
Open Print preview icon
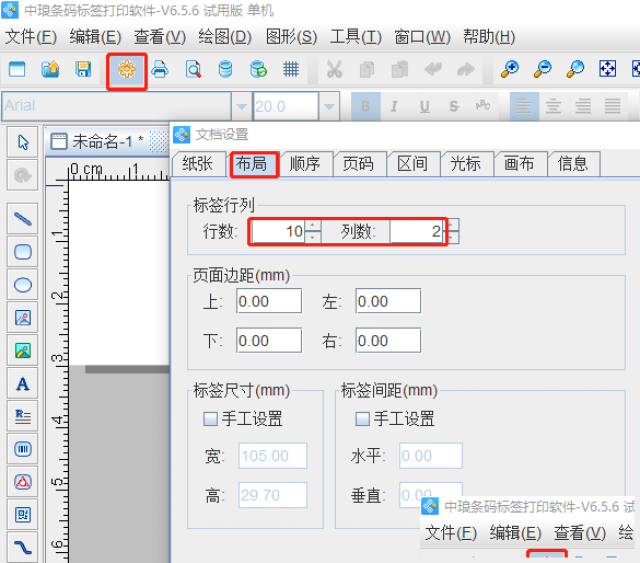(193, 69)
